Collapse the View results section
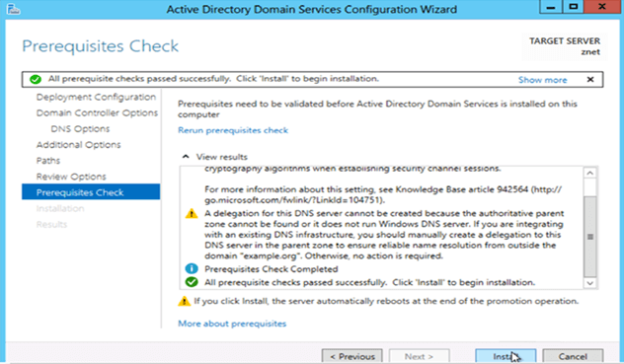 [186, 157]
